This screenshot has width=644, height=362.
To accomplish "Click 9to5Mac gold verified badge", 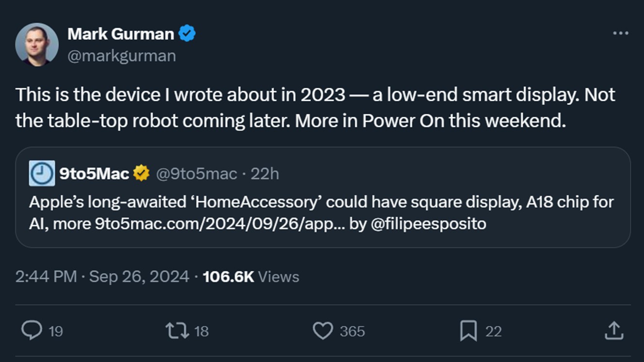I will coord(141,173).
